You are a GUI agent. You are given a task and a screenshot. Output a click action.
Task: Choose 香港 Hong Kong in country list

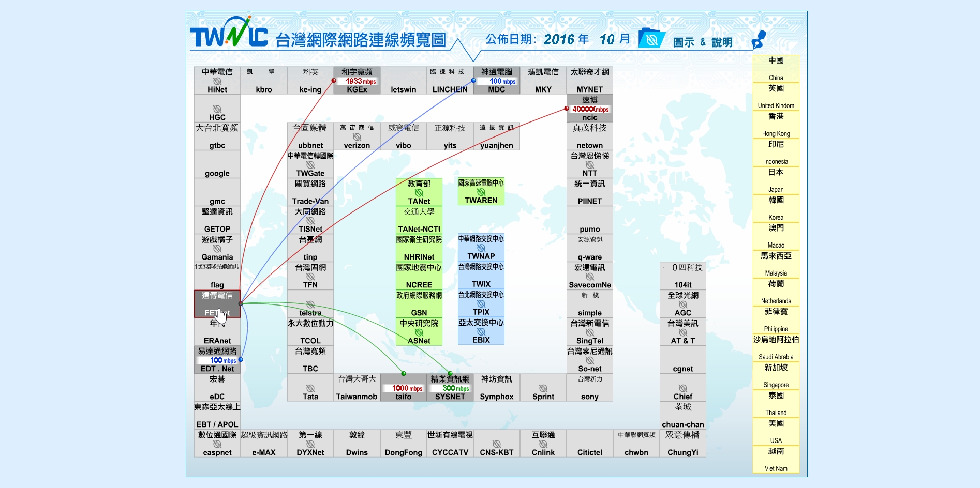pos(776,125)
